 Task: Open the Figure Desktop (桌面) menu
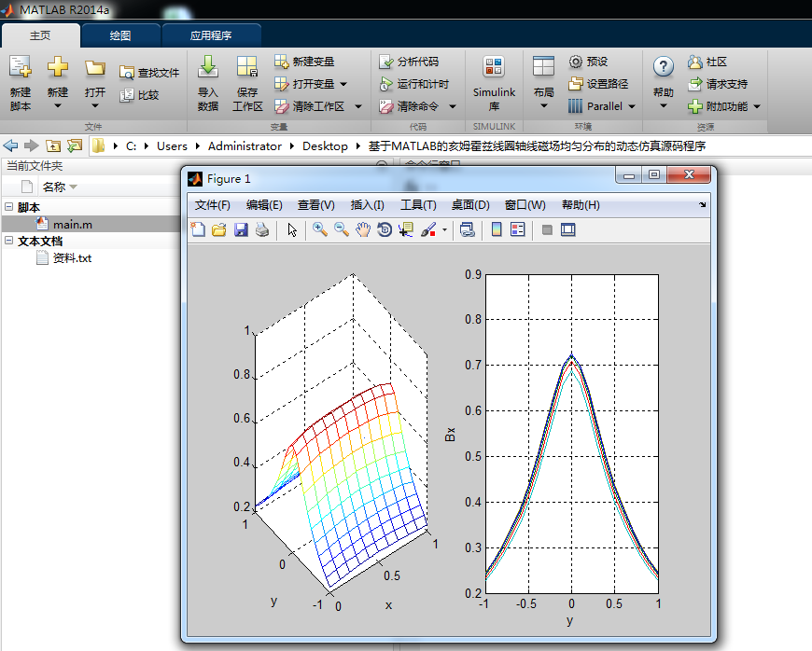click(x=470, y=205)
